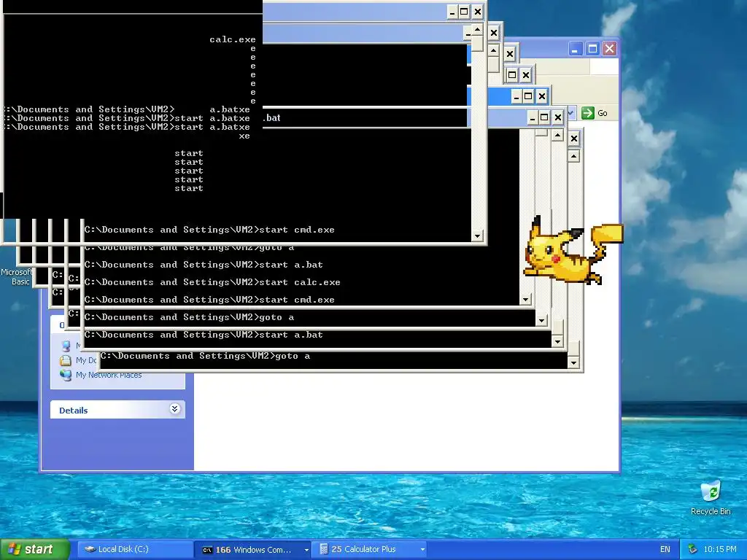Viewport: 747px width, 560px height.
Task: Click scroll-down arrow of the 'start calc.exe' console
Action: coord(525,300)
